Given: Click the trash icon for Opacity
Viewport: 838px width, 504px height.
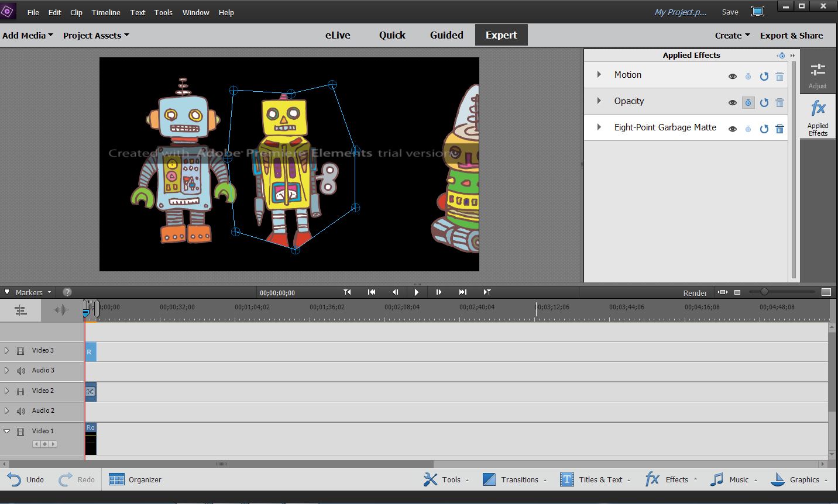Looking at the screenshot, I should tap(779, 103).
